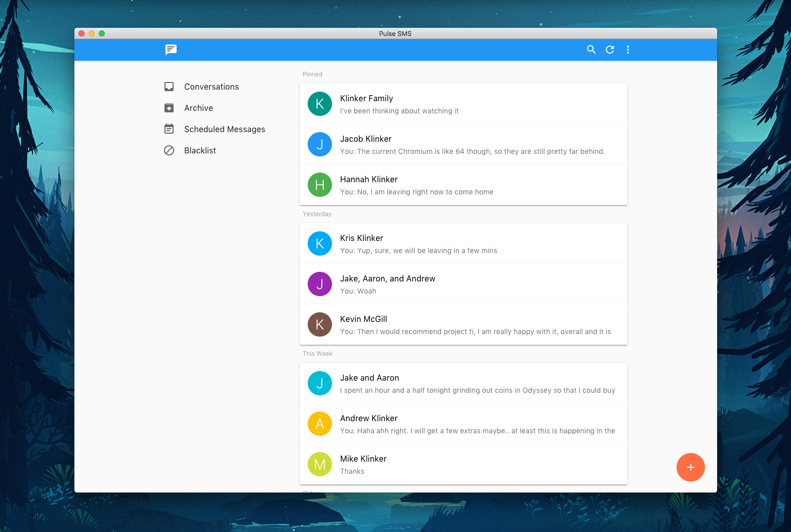
Task: Click preview 'Yup, sure, we will be leaving'
Action: (x=419, y=251)
